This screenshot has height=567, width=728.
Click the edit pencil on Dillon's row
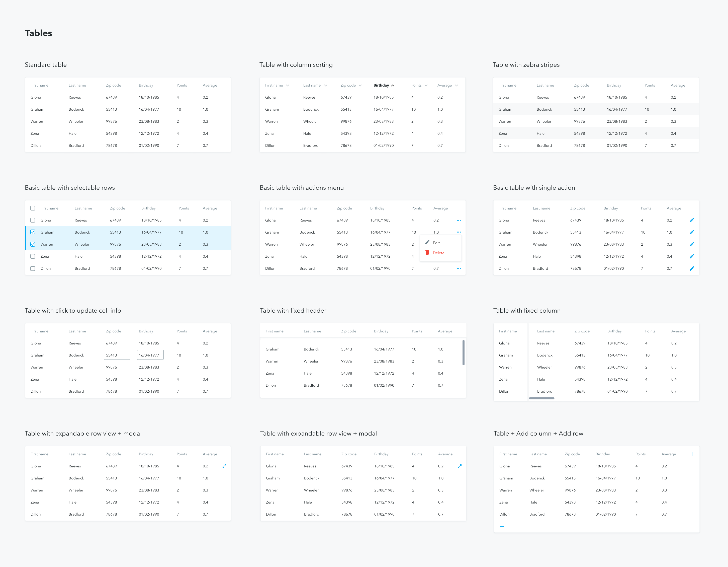click(692, 268)
